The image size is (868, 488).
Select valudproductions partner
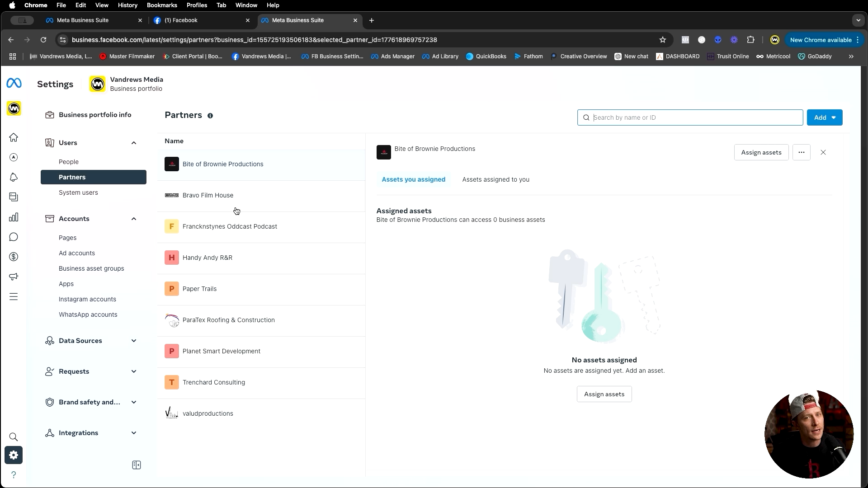click(261, 413)
